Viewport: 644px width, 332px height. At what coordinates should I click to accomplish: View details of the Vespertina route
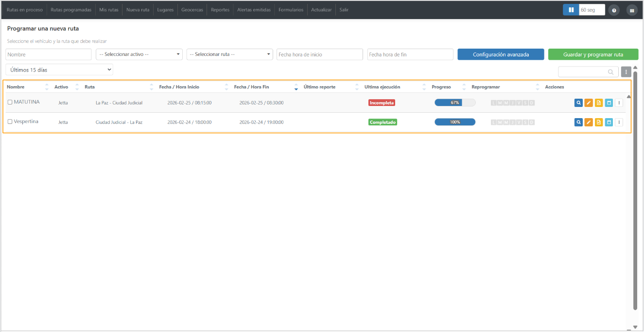(578, 122)
